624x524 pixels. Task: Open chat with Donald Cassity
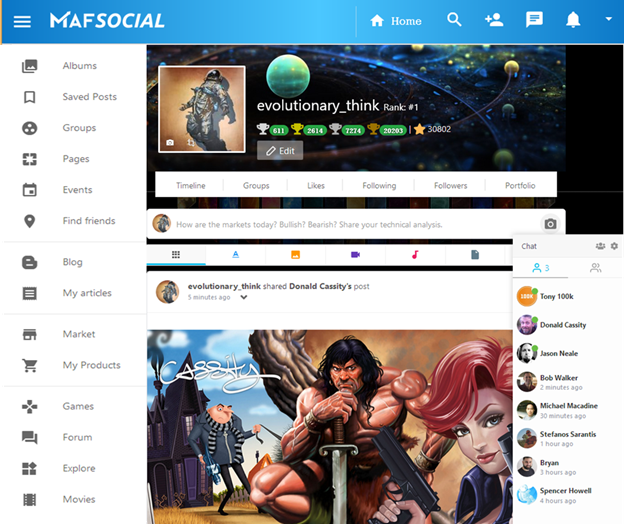pyautogui.click(x=567, y=325)
